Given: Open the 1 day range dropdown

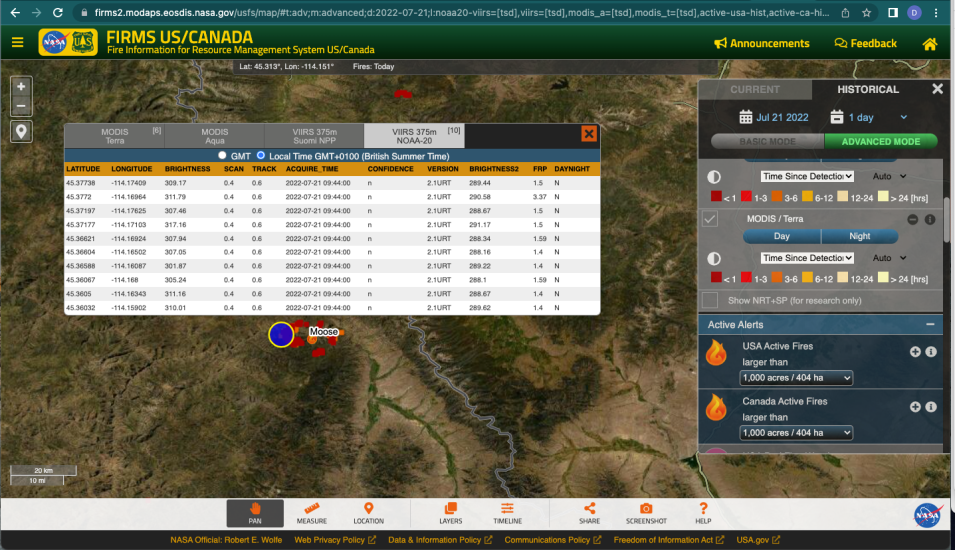Looking at the screenshot, I should tap(869, 117).
